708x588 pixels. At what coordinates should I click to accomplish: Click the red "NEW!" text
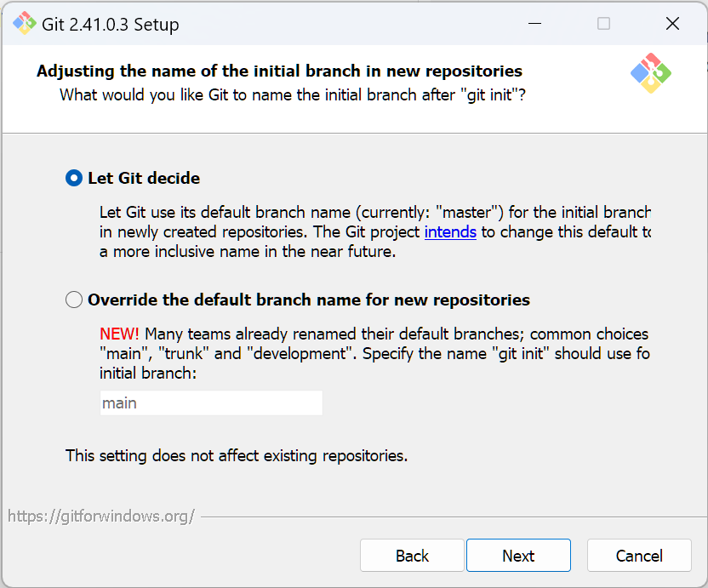119,334
